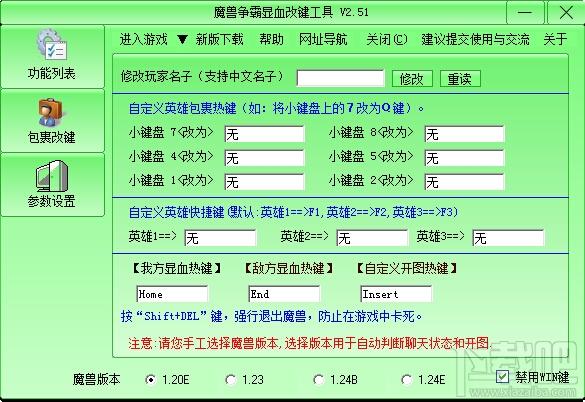This screenshot has width=585, height=402.
Task: Minimize the window with the dash button
Action: pyautogui.click(x=525, y=12)
